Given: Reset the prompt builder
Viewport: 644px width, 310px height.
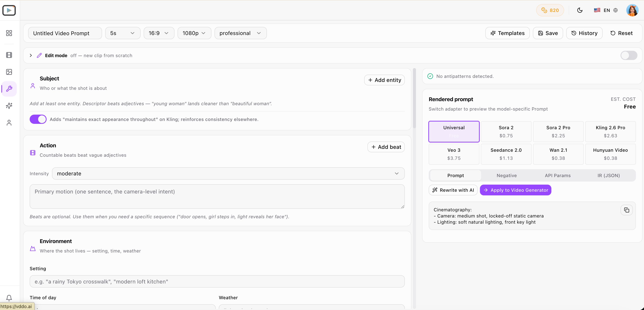Looking at the screenshot, I should click(x=621, y=33).
